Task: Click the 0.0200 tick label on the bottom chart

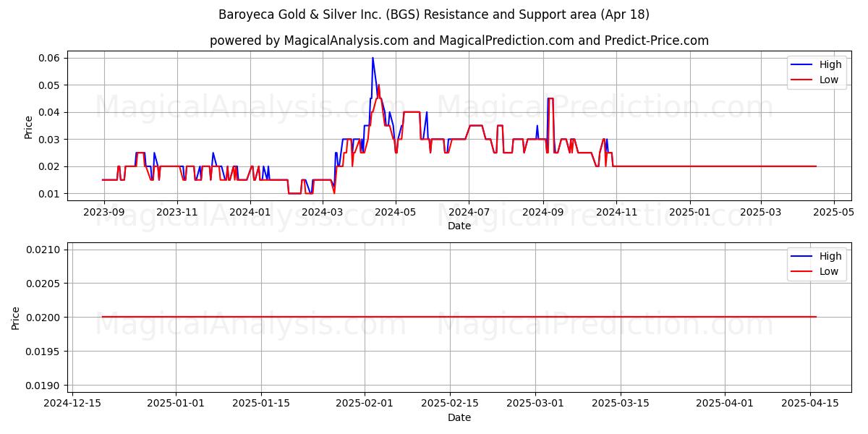Action: point(42,318)
